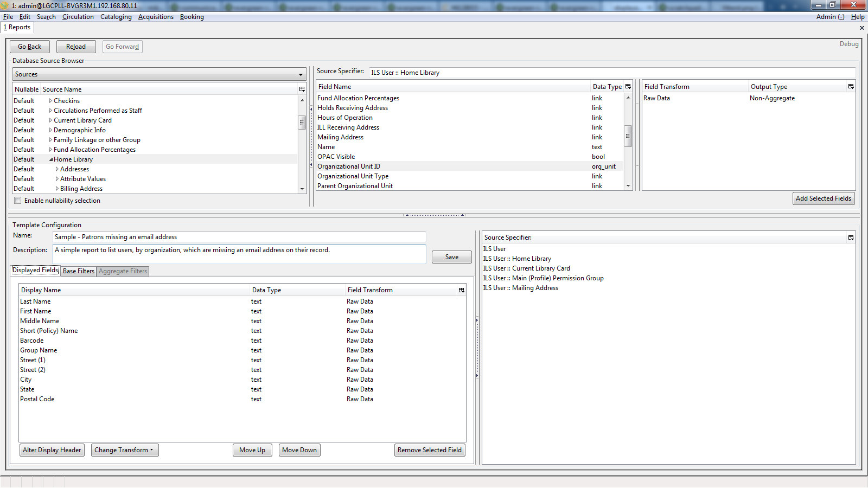Collapse the Home Library tree node
Screen dimensions: 868x488
click(51, 159)
